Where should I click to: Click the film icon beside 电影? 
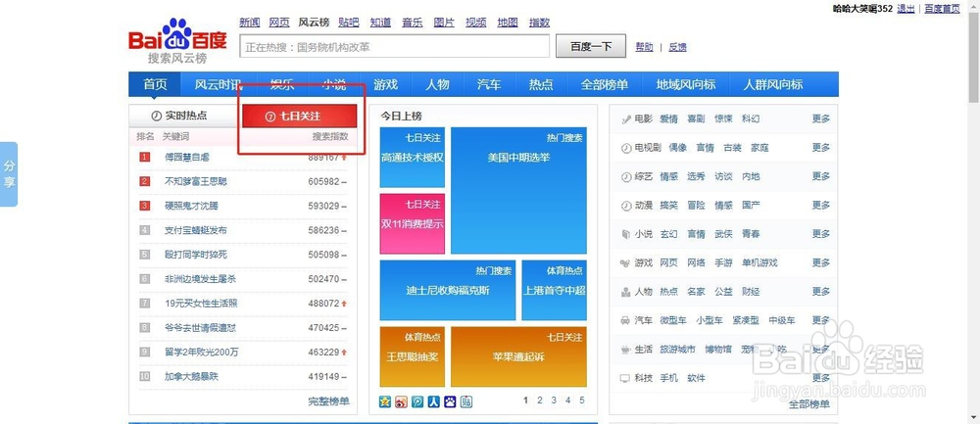coord(625,118)
